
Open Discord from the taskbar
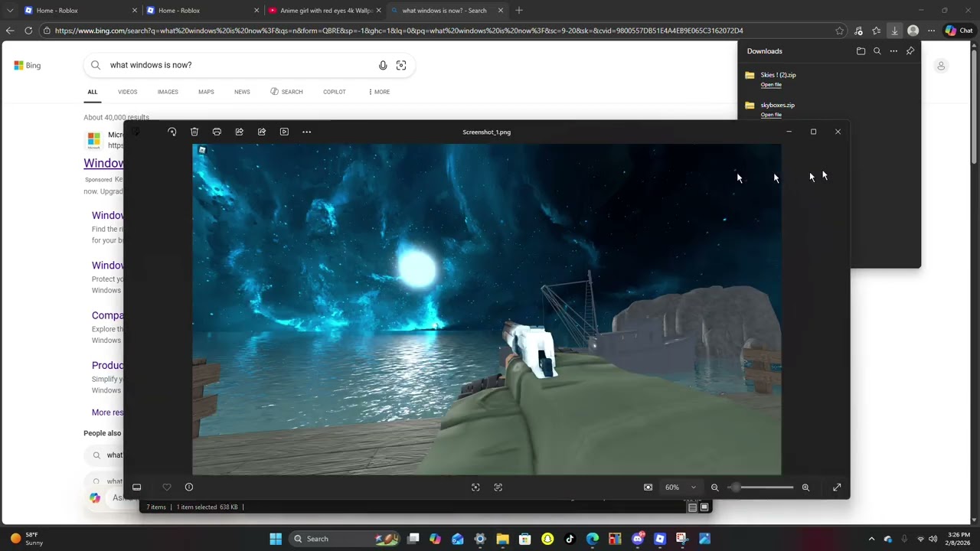(638, 539)
